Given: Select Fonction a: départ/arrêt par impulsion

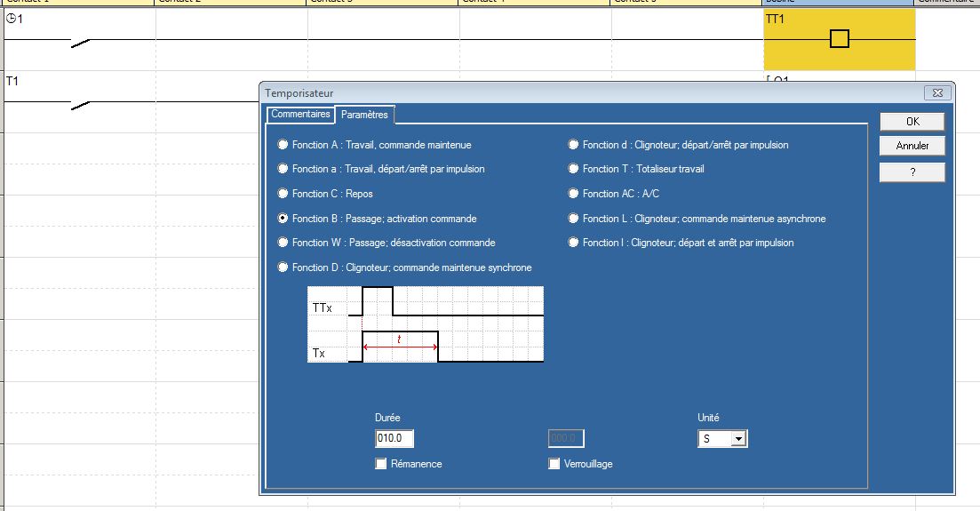Looking at the screenshot, I should (283, 169).
